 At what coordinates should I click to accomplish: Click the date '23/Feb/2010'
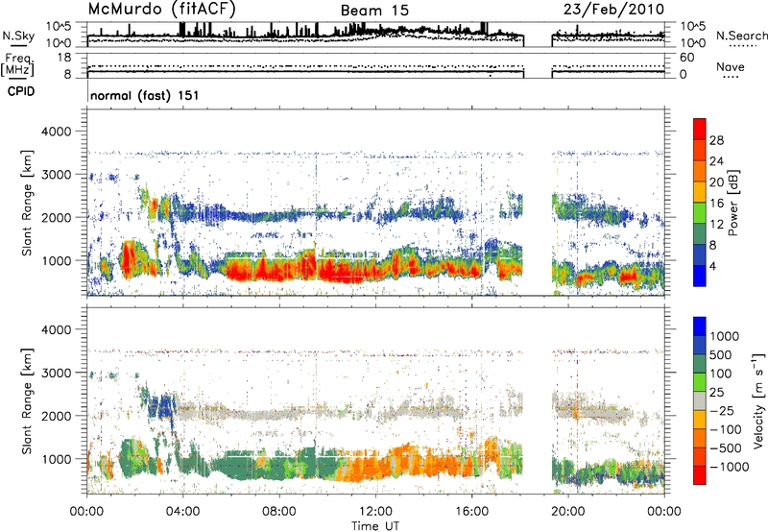613,10
